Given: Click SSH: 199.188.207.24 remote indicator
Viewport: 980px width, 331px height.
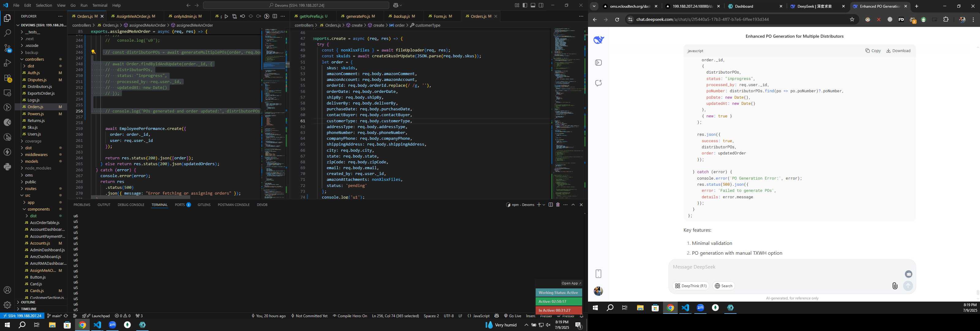Looking at the screenshot, I should tap(22, 316).
